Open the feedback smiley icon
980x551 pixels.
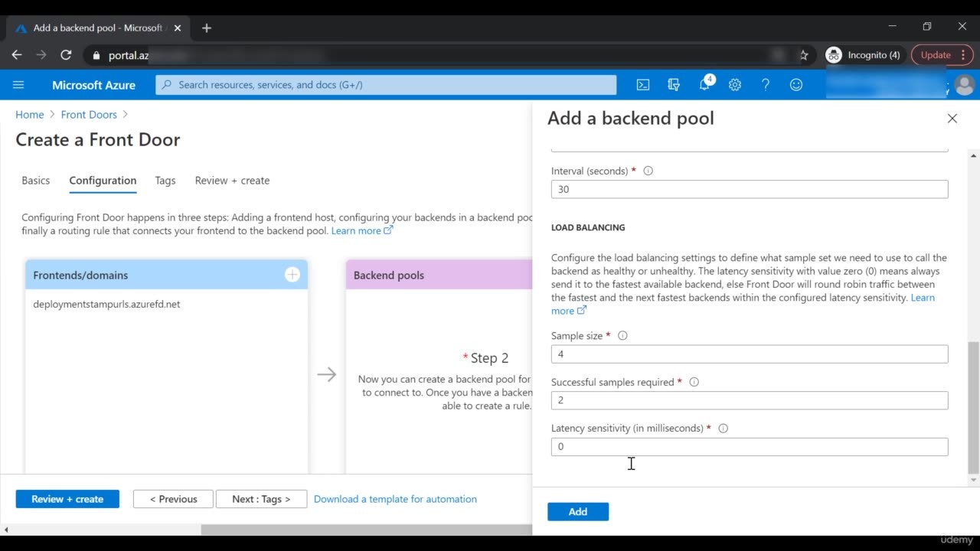[x=796, y=85]
